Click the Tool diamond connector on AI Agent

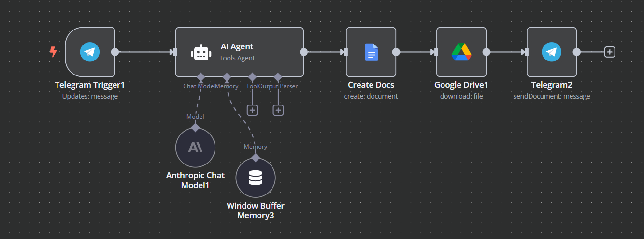(252, 77)
